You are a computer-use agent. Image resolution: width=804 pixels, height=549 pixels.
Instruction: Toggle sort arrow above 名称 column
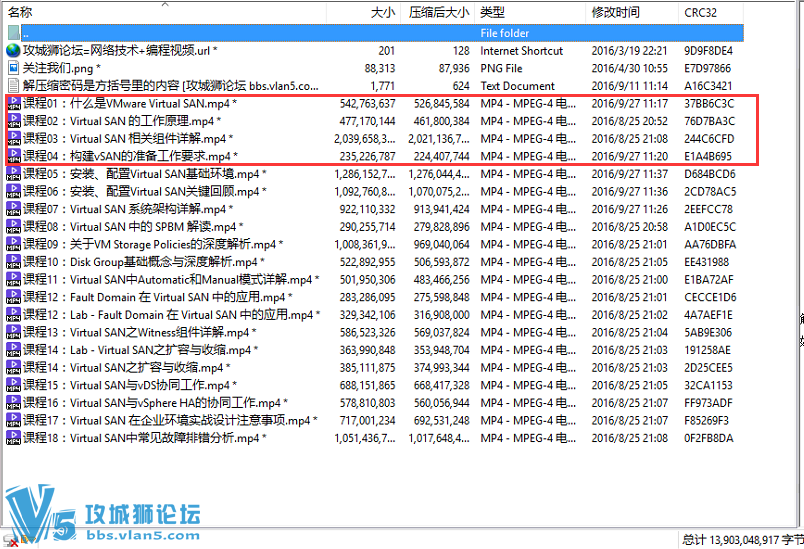click(x=165, y=4)
